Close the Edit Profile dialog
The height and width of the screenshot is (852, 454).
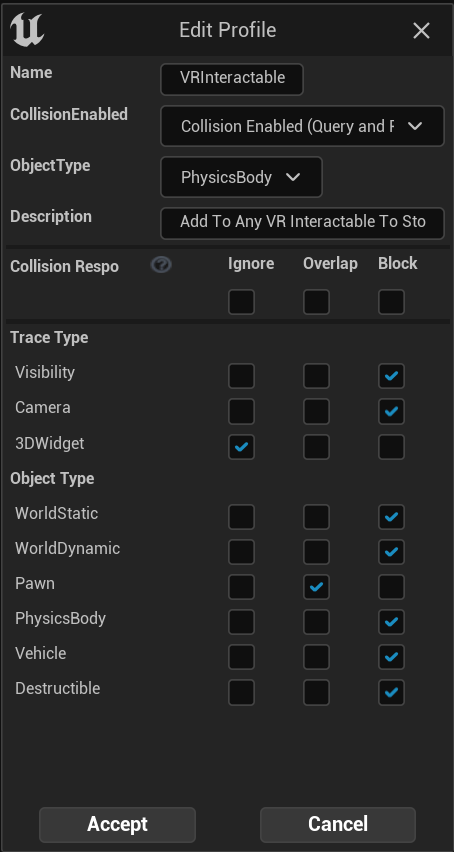[x=421, y=30]
